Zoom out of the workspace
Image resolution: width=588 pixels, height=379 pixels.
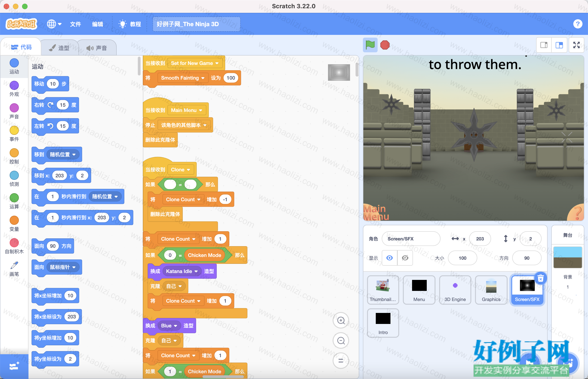click(341, 341)
